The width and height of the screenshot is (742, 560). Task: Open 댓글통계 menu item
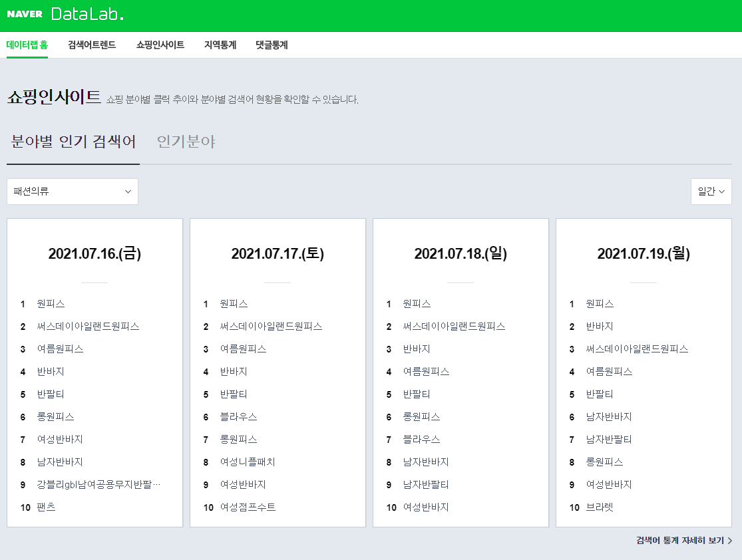(272, 45)
